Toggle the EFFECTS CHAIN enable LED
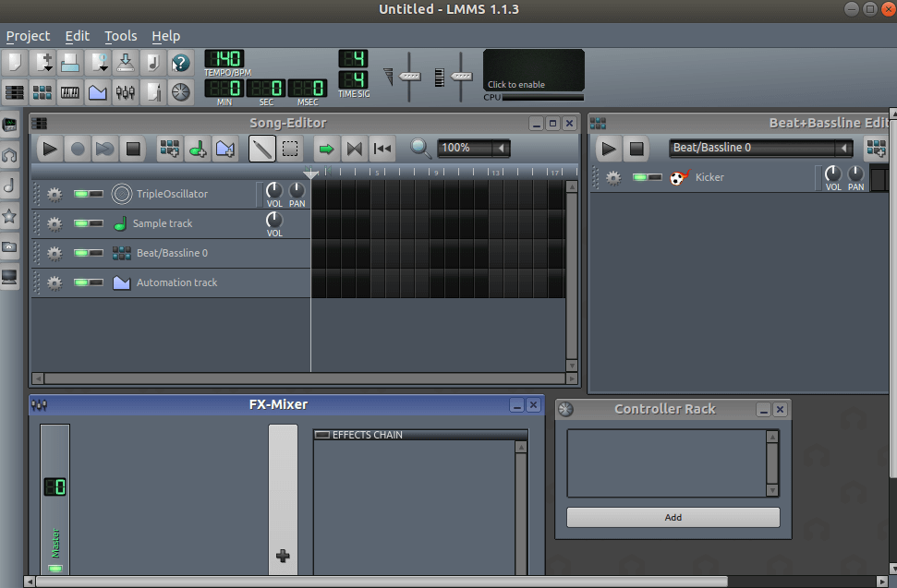 tap(322, 435)
